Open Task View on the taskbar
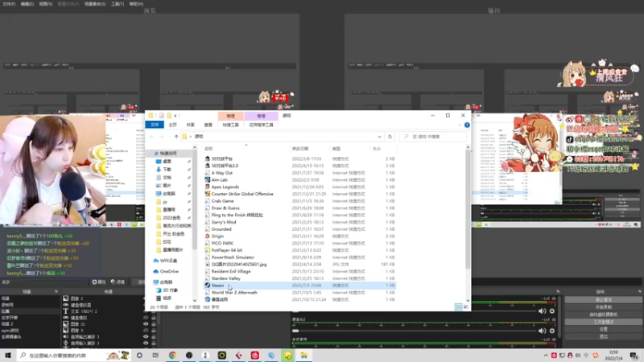 click(x=155, y=355)
